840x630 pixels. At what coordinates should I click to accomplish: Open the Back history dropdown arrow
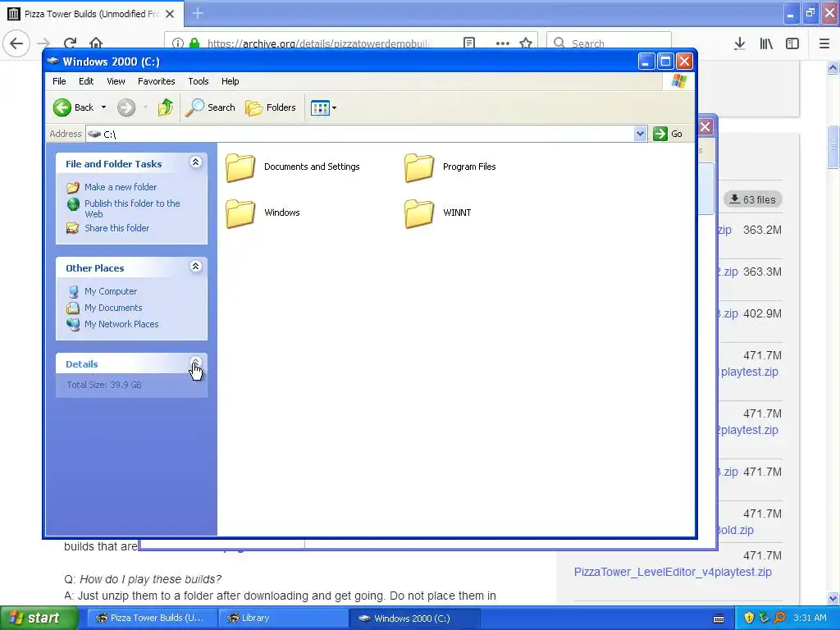coord(104,107)
